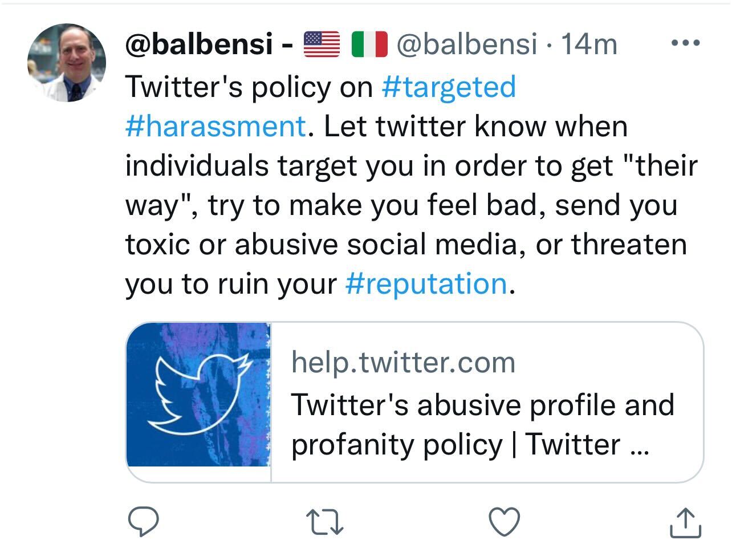Retweet this post using the arrows icon
The image size is (732, 560).
coord(325,522)
